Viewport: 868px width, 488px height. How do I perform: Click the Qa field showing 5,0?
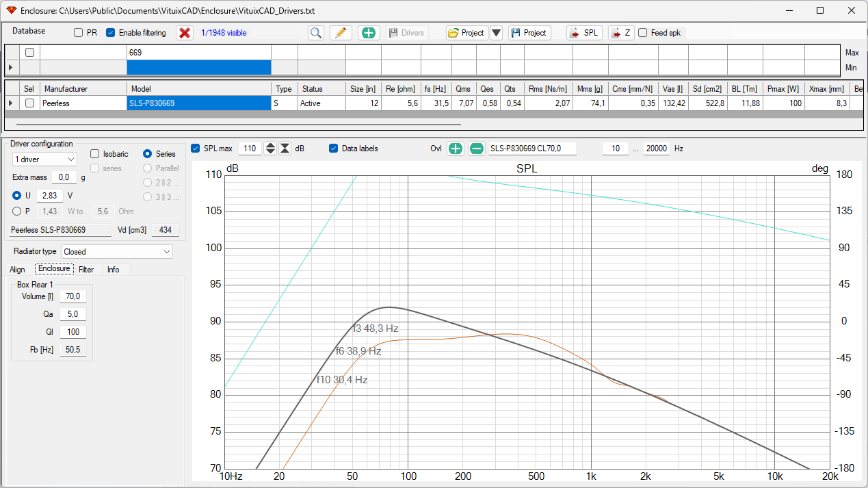73,314
